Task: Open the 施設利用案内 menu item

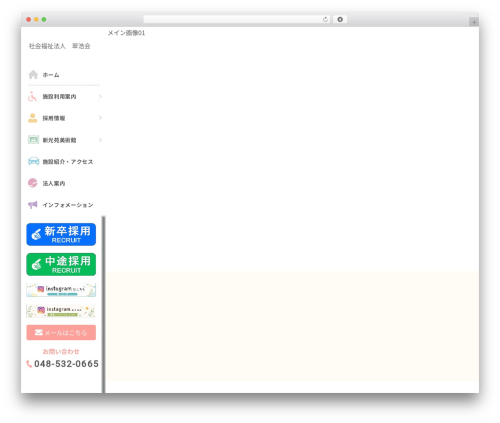Action: 59,97
